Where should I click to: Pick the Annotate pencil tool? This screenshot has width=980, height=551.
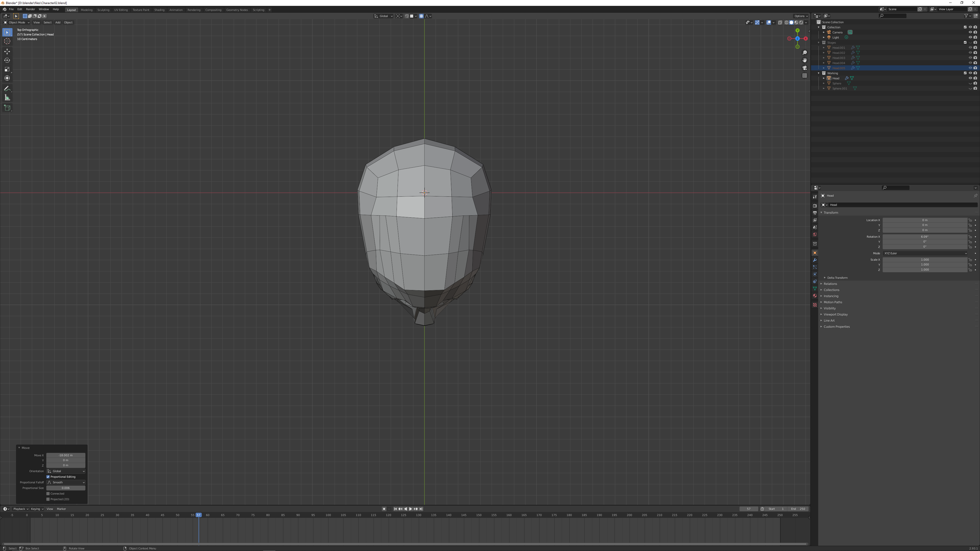[7, 89]
